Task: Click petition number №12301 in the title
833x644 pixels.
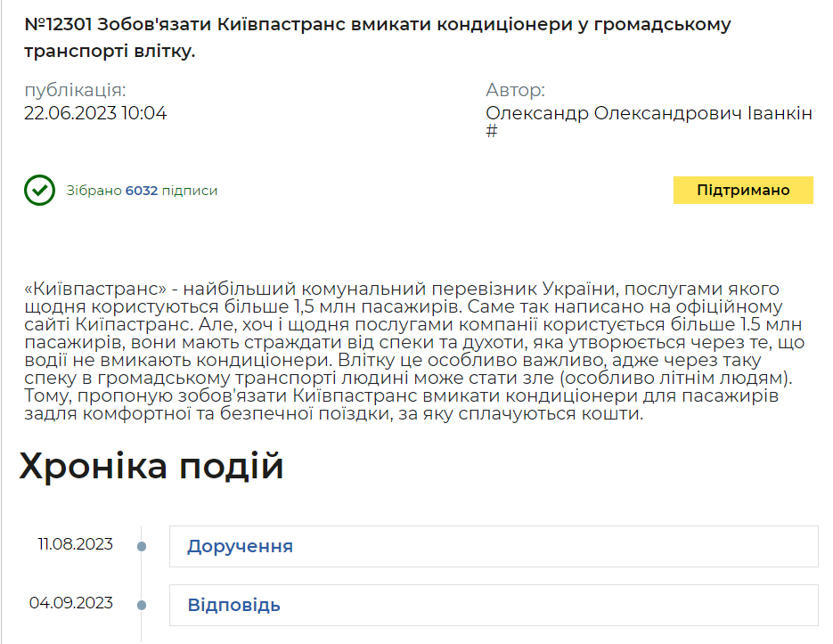Action: click(x=59, y=25)
